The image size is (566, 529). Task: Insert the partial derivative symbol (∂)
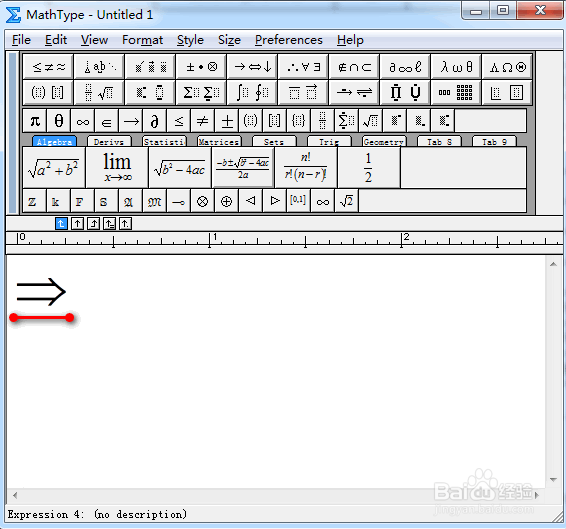[154, 121]
